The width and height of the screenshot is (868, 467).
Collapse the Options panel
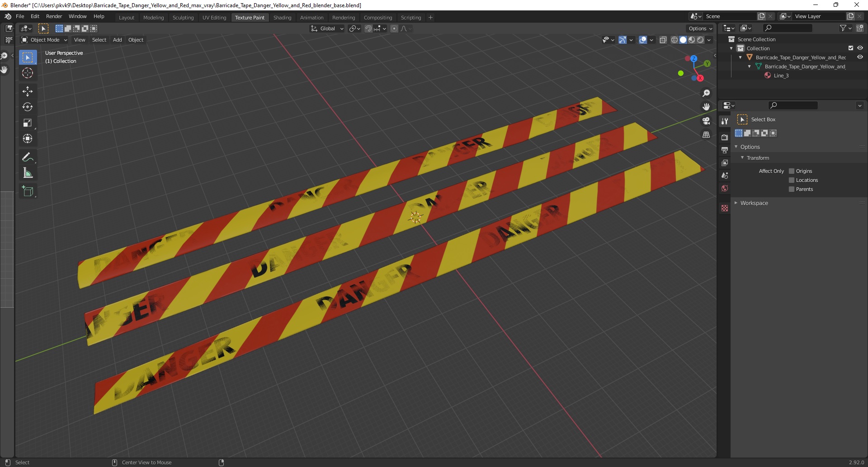point(736,147)
